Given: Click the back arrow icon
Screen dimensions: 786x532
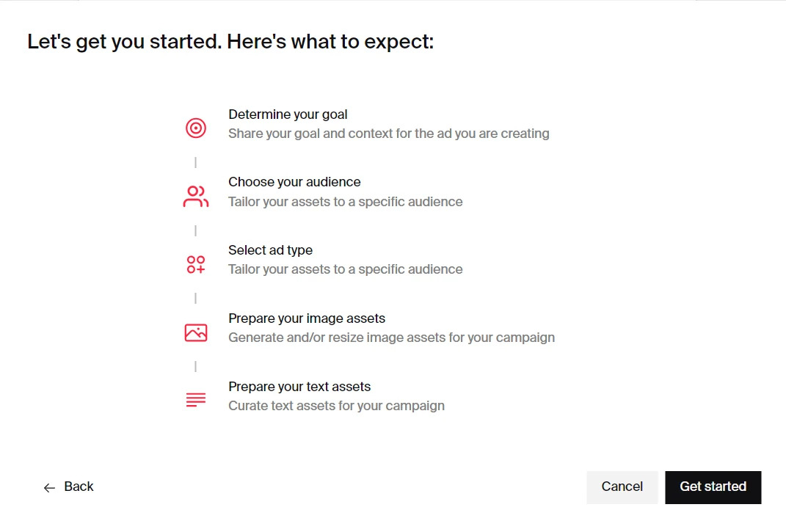Looking at the screenshot, I should click(49, 487).
